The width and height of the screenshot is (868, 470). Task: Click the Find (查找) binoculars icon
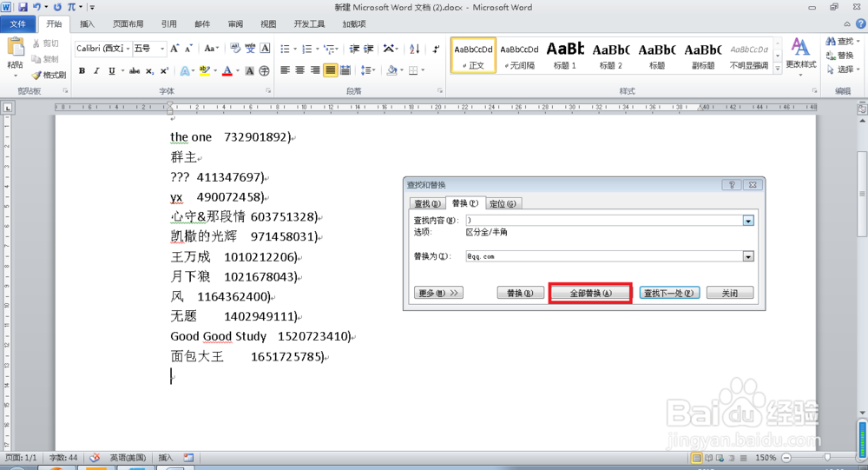tap(831, 42)
